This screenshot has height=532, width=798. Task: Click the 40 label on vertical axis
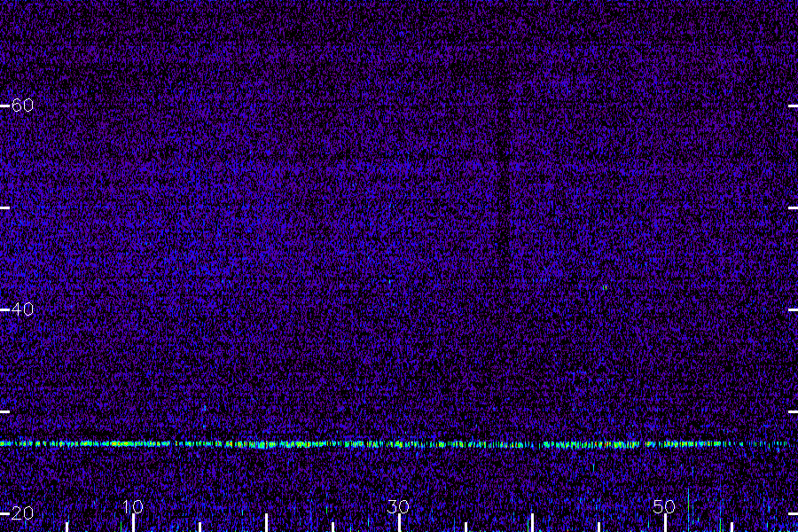(x=22, y=309)
